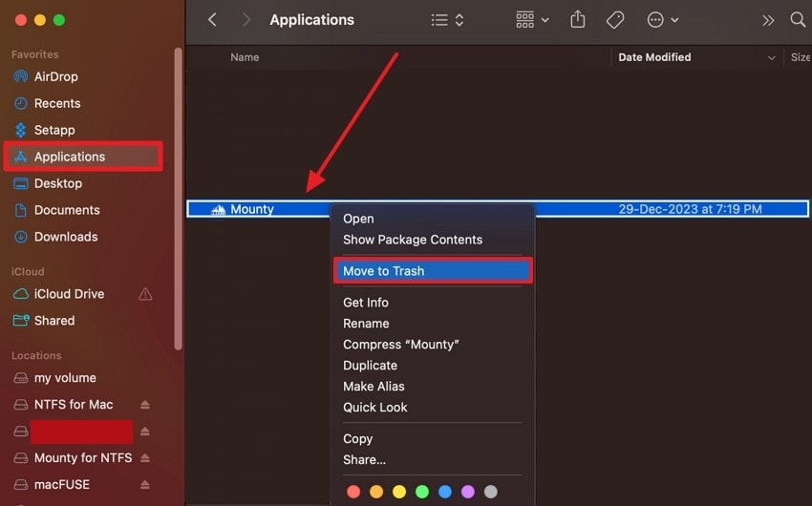The width and height of the screenshot is (812, 506).
Task: Toggle the Date Modified sort arrow
Action: pos(771,58)
